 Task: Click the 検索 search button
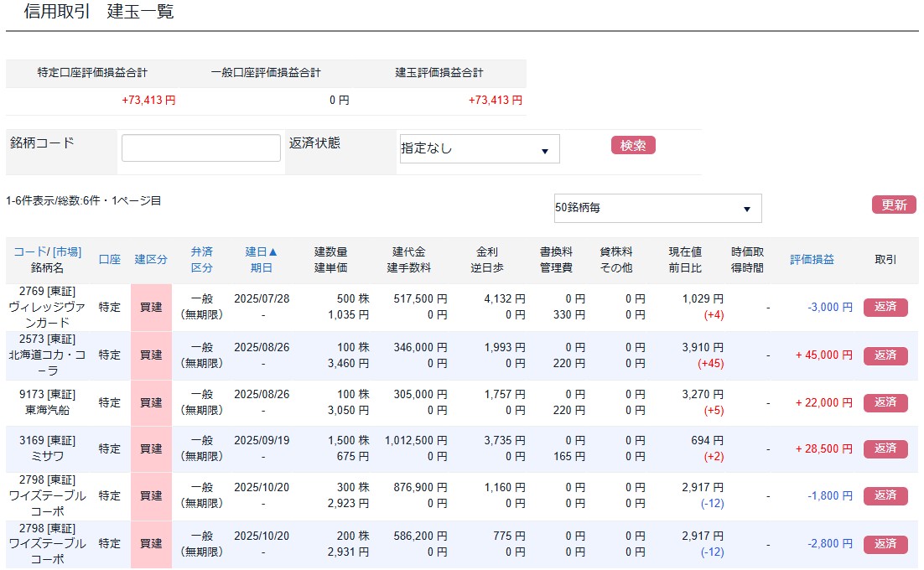tap(633, 145)
